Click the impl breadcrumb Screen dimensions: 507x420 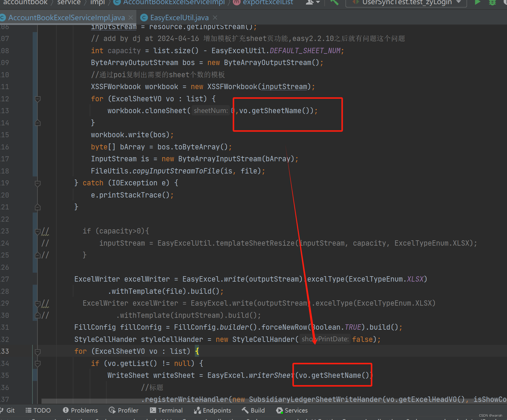[x=97, y=2]
